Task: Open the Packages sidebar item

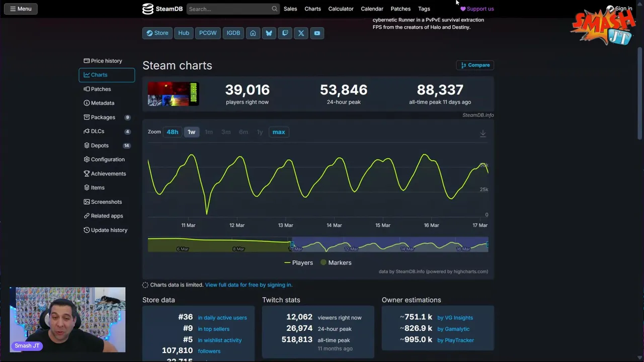Action: [x=107, y=117]
